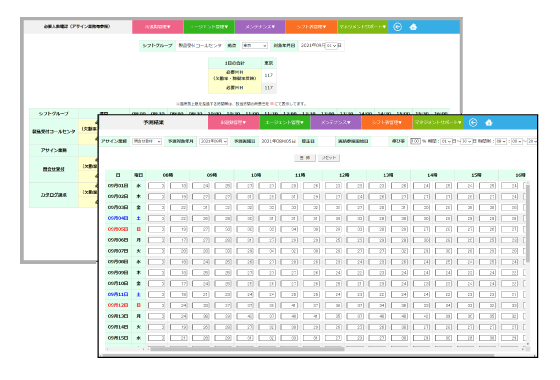The height and width of the screenshot is (380, 560).
Task: Expand the アサイン業務 dropdown
Action: [147, 141]
